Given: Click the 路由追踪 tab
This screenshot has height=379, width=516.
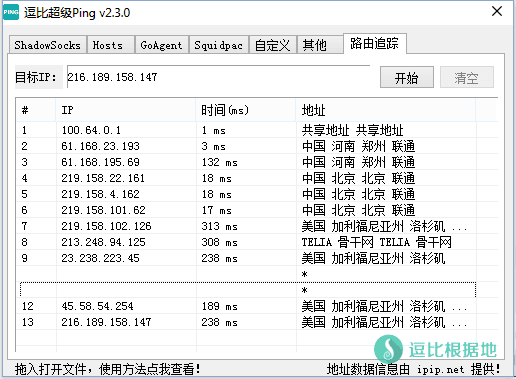Looking at the screenshot, I should point(374,43).
